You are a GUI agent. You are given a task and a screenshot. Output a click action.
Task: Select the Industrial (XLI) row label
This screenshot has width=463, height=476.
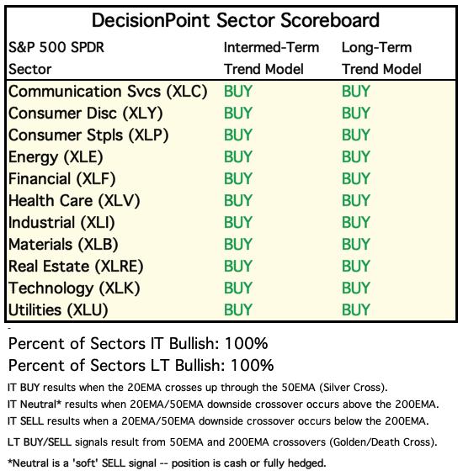[x=61, y=223]
